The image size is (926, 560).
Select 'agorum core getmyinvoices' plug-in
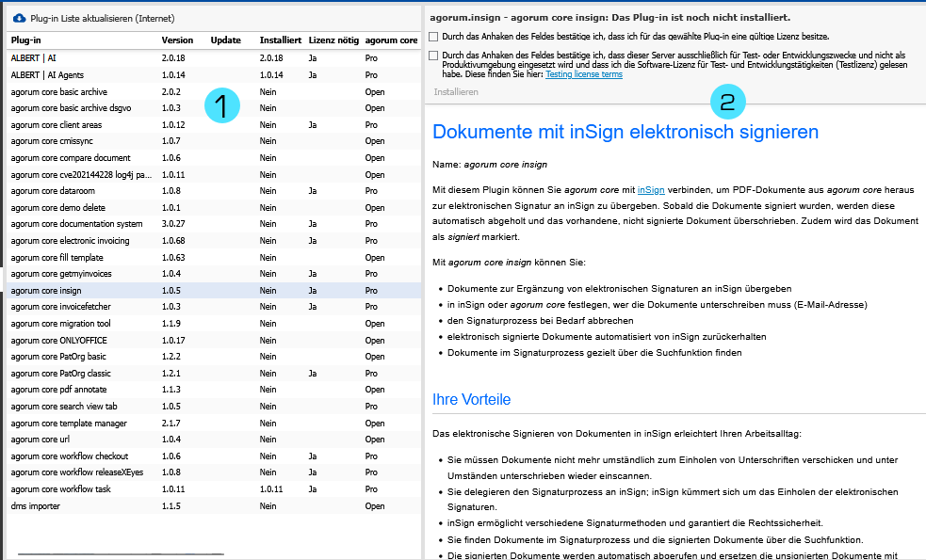coord(214,274)
